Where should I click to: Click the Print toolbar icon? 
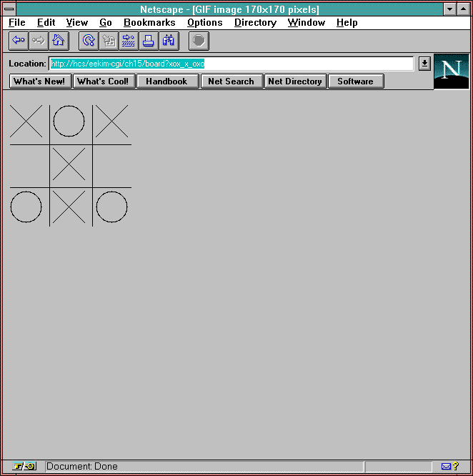point(149,41)
